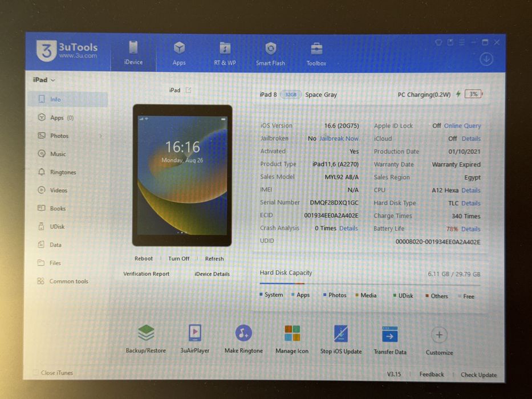Click the 340 Times charge value
Screen dimensions: 532x399
click(466, 216)
